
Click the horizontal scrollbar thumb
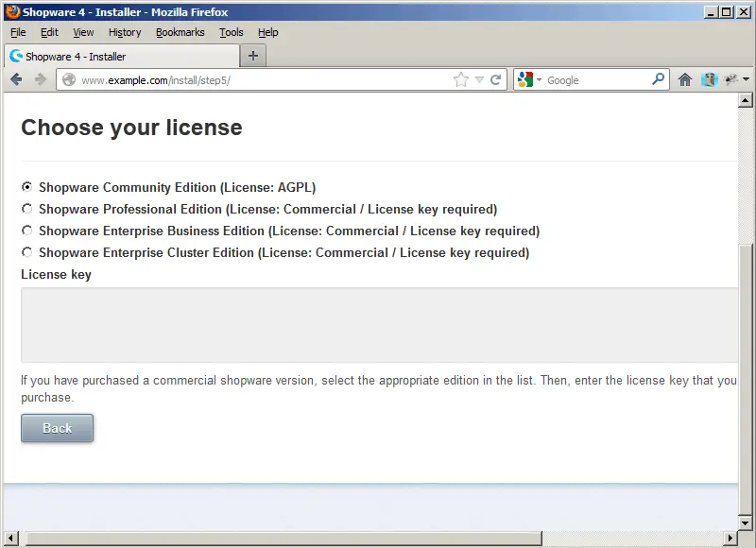tap(284, 538)
